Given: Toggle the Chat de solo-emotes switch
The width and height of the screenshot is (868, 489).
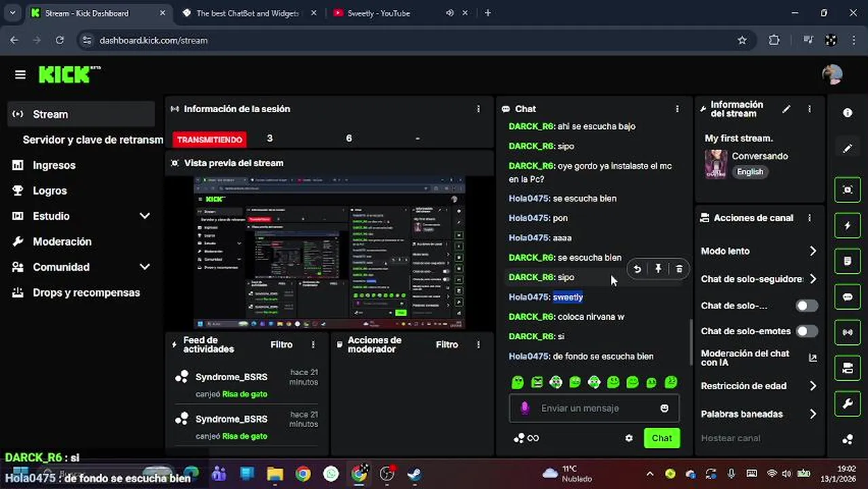Looking at the screenshot, I should pyautogui.click(x=807, y=331).
